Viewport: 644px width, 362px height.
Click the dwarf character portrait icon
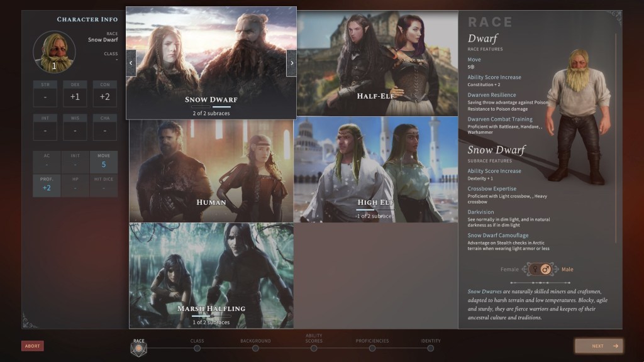click(54, 52)
